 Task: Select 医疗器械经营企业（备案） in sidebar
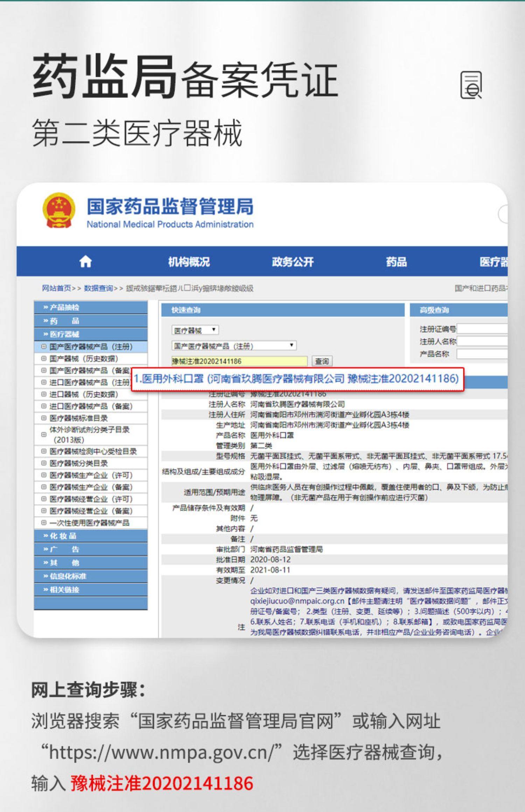tap(91, 511)
